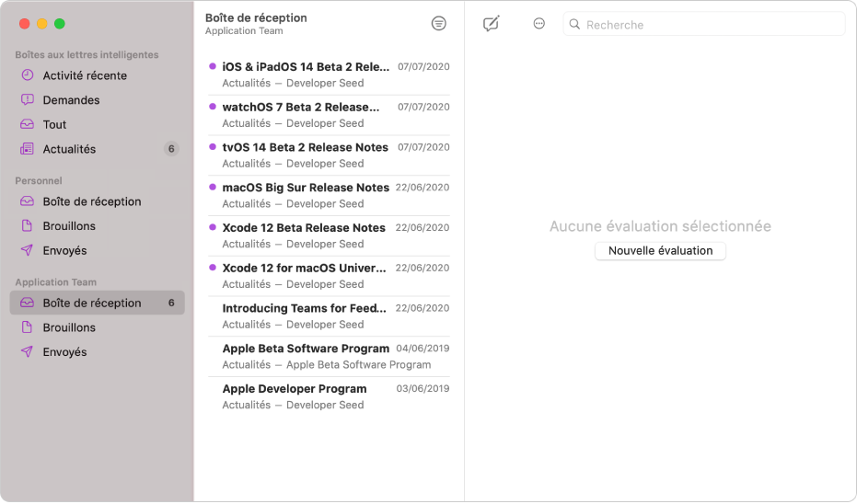
Task: Click the Boîtes aux lettres intelligentes header
Action: (x=87, y=54)
